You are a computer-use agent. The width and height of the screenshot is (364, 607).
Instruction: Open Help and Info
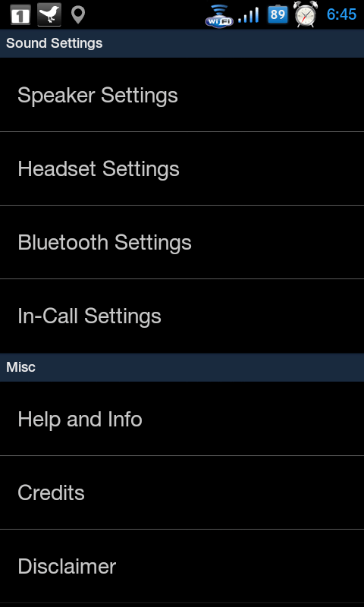(x=182, y=419)
